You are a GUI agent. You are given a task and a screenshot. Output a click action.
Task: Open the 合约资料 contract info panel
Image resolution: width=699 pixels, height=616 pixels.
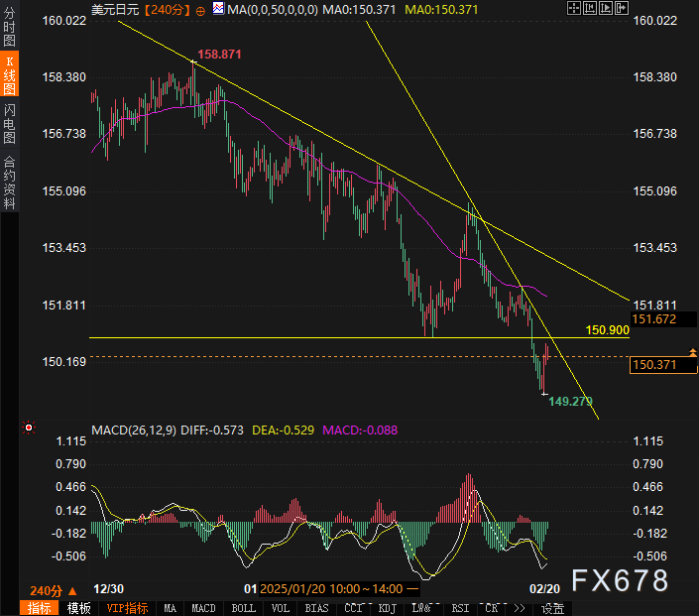(9, 182)
